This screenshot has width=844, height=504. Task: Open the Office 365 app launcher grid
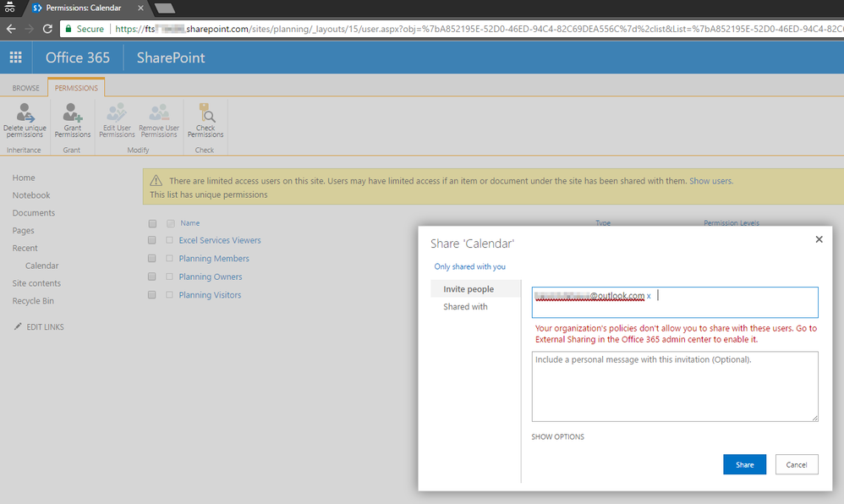click(x=15, y=57)
